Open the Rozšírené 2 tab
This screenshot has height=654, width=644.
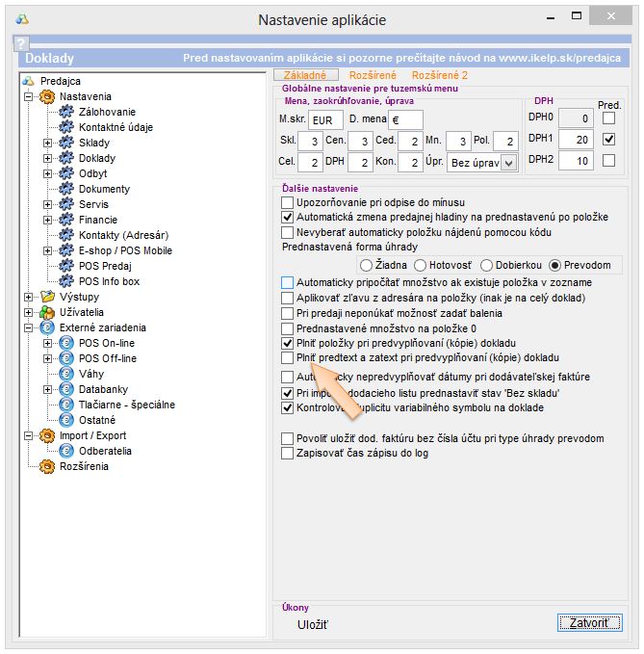tap(439, 74)
